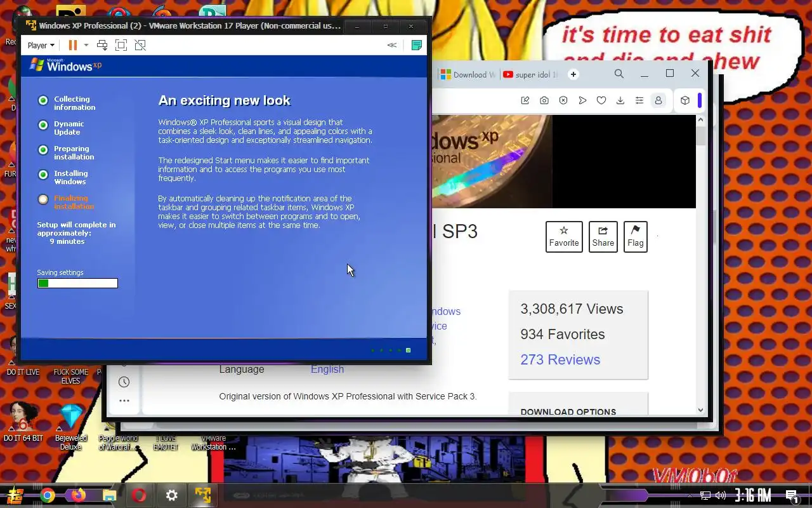Open the three-dots more menu in browser sidebar
Image resolution: width=812 pixels, height=508 pixels.
pos(124,401)
